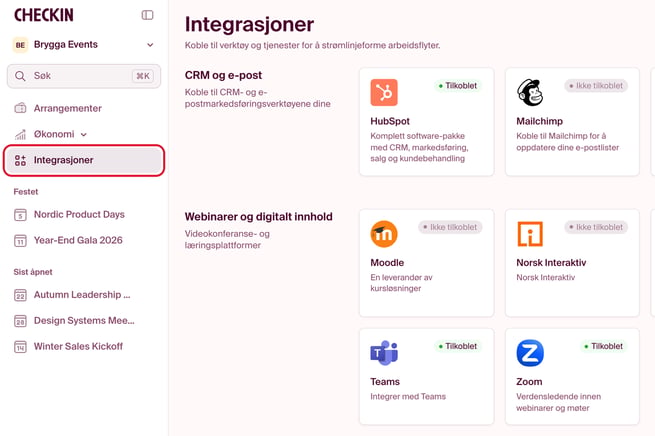Image resolution: width=655 pixels, height=436 pixels.
Task: Click the Festet section label
Action: (x=25, y=192)
